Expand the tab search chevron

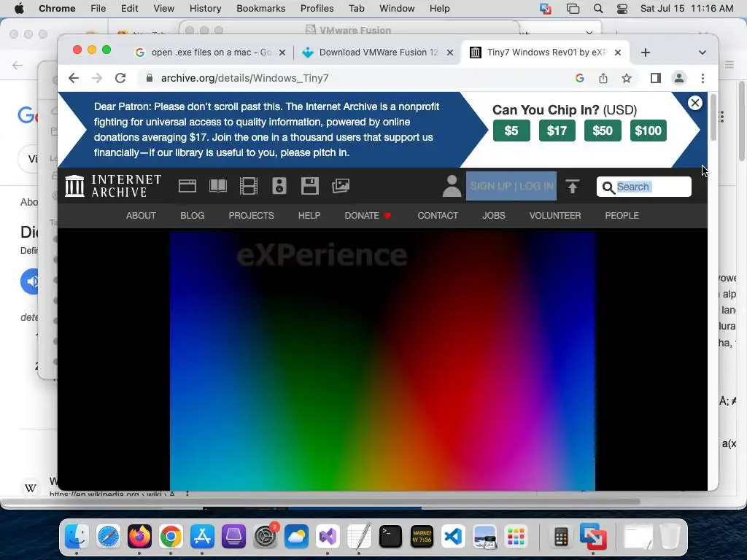coord(703,52)
